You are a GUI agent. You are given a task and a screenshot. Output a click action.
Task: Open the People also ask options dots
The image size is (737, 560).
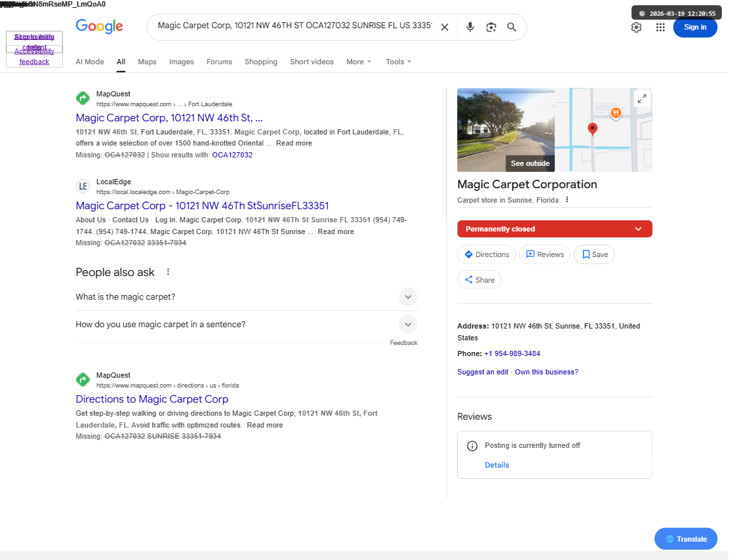[x=168, y=271]
